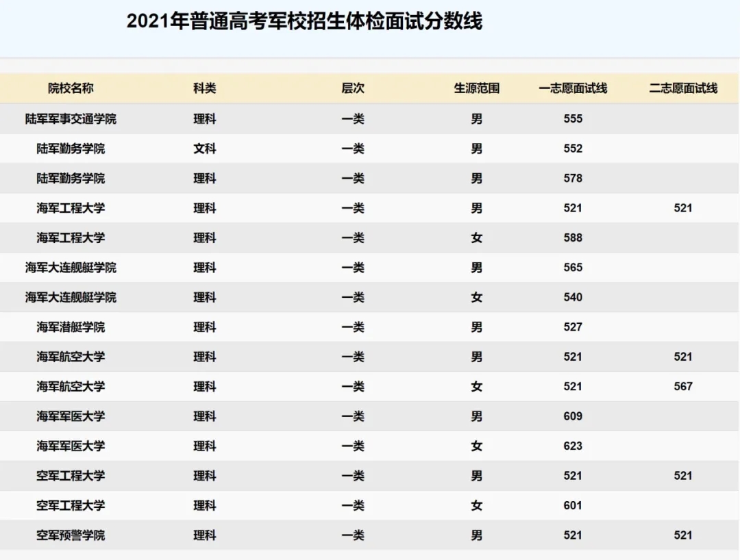Click school name 空军预警学院
This screenshot has width=740, height=560.
coord(71,535)
